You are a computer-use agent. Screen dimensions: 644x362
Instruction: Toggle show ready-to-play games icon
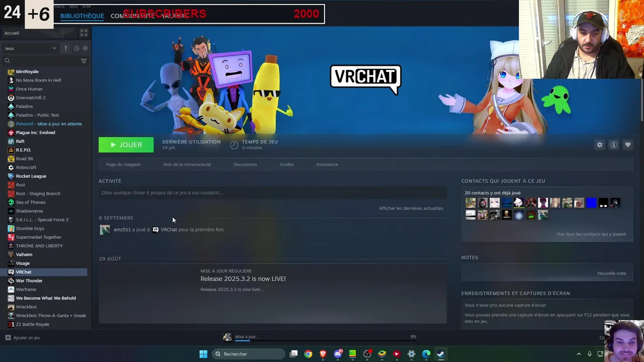point(85,48)
